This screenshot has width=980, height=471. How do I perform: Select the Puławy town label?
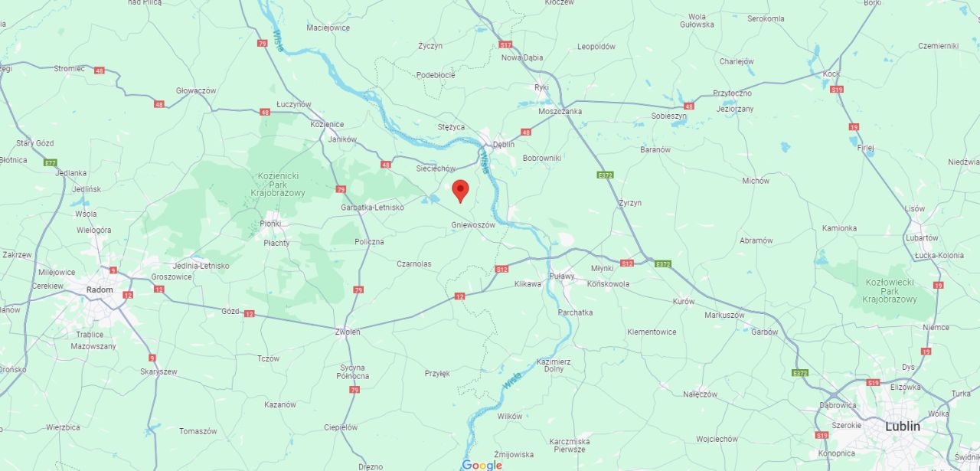pos(563,276)
